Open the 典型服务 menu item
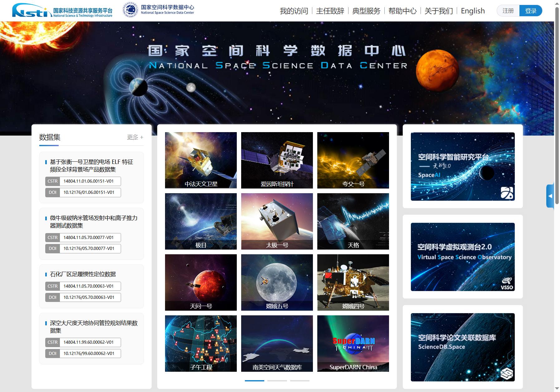Image resolution: width=560 pixels, height=392 pixels. 366,11
